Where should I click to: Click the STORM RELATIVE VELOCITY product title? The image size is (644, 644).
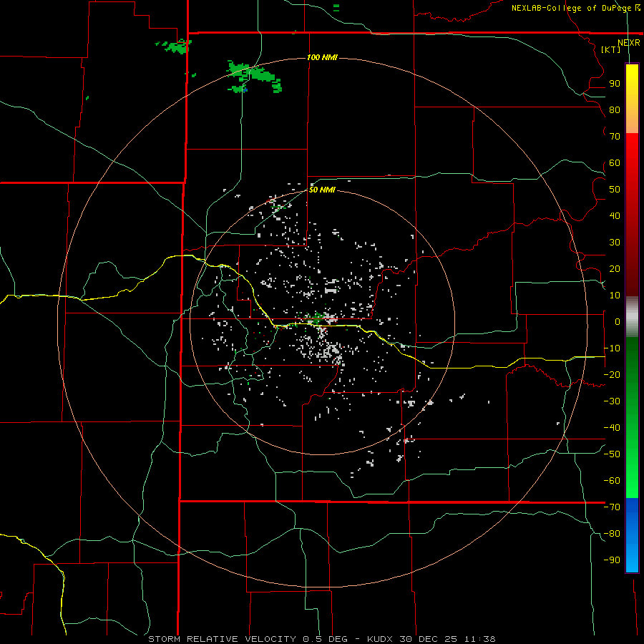click(x=222, y=639)
